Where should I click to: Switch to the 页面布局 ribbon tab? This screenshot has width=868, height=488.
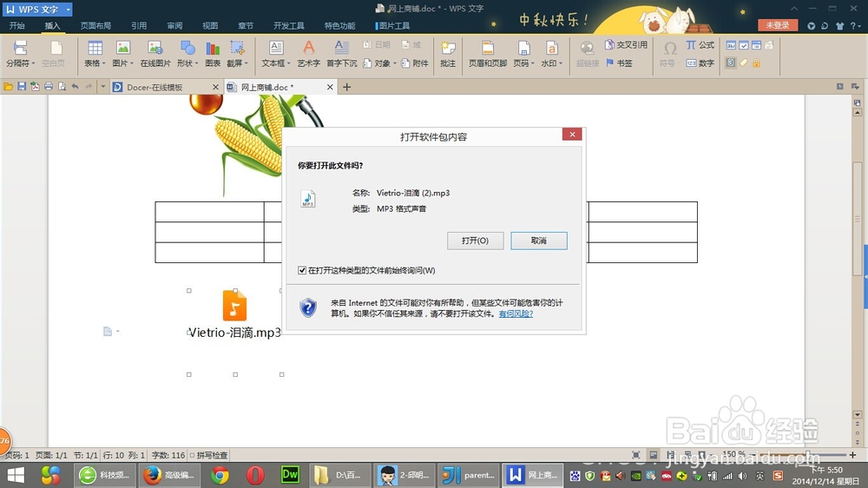tap(95, 25)
